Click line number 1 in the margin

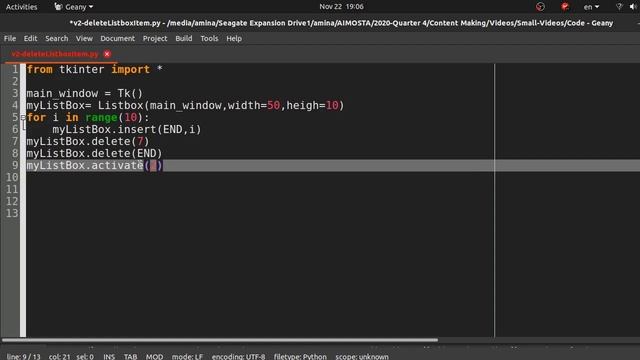coord(14,69)
